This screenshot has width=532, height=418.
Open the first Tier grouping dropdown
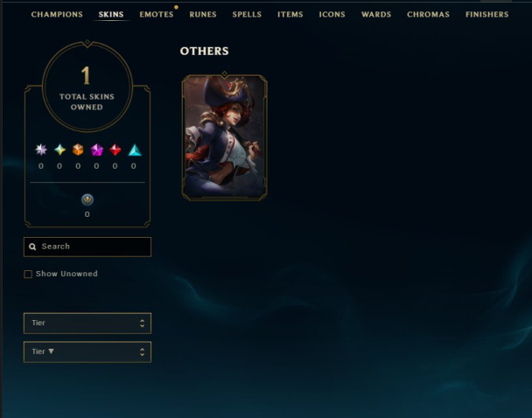coord(87,323)
